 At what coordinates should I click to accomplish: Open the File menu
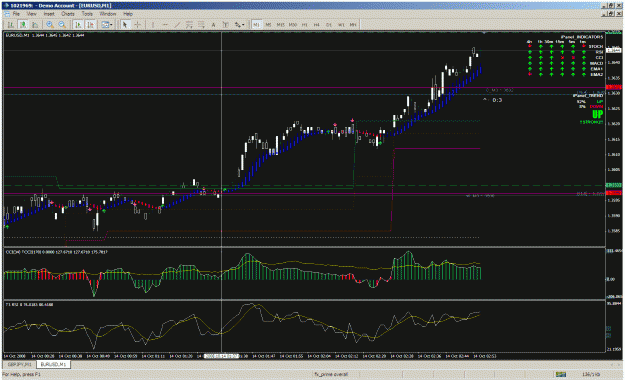tap(16, 14)
